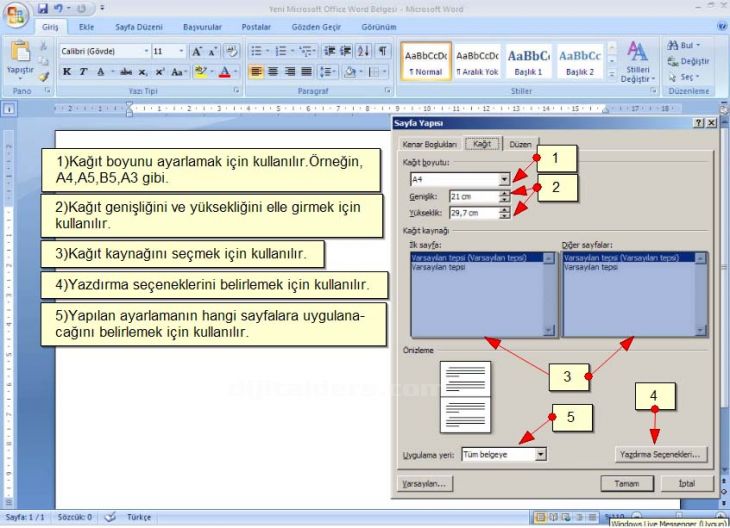Switch to the Görünüm ribbon tab
Screen dimensions: 730x528
[379, 27]
